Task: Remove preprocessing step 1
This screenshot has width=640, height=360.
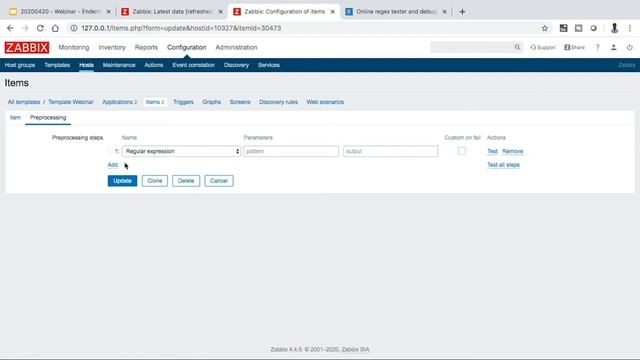Action: 512,151
